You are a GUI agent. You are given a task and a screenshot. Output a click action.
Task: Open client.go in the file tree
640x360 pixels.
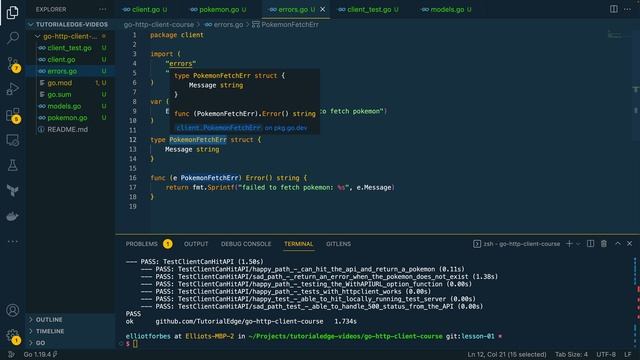pyautogui.click(x=70, y=60)
